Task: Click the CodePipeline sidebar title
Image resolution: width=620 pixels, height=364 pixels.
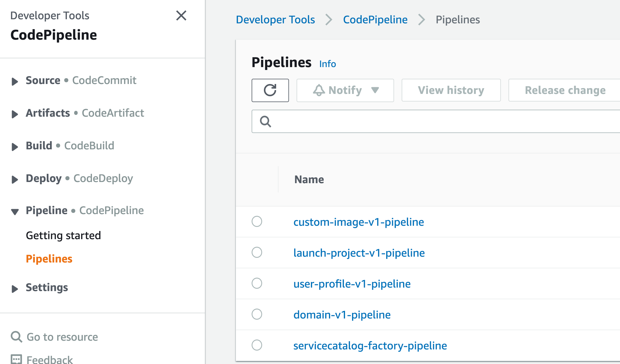Action: click(x=54, y=35)
